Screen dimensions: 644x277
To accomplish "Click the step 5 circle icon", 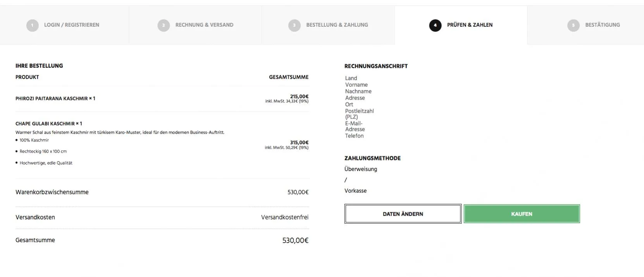I will pyautogui.click(x=573, y=26).
